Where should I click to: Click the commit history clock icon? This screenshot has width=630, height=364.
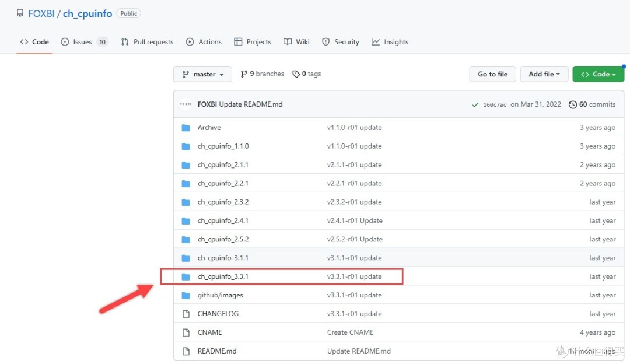point(573,104)
